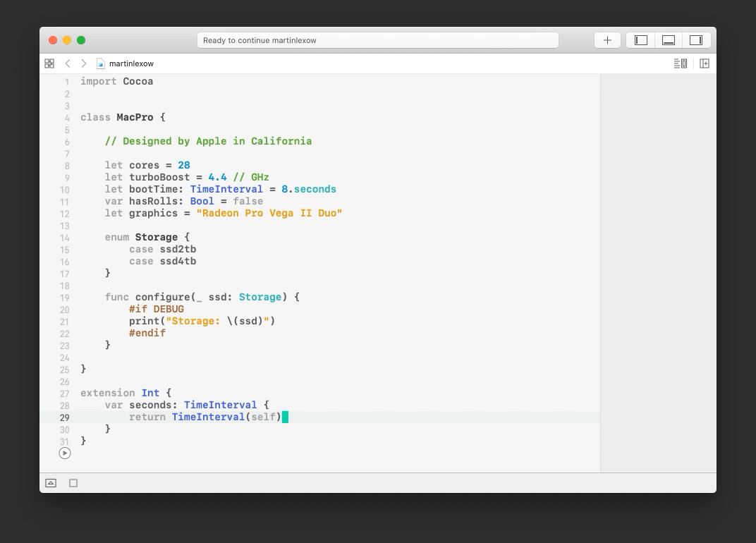Open the editor options lines icon

681,63
